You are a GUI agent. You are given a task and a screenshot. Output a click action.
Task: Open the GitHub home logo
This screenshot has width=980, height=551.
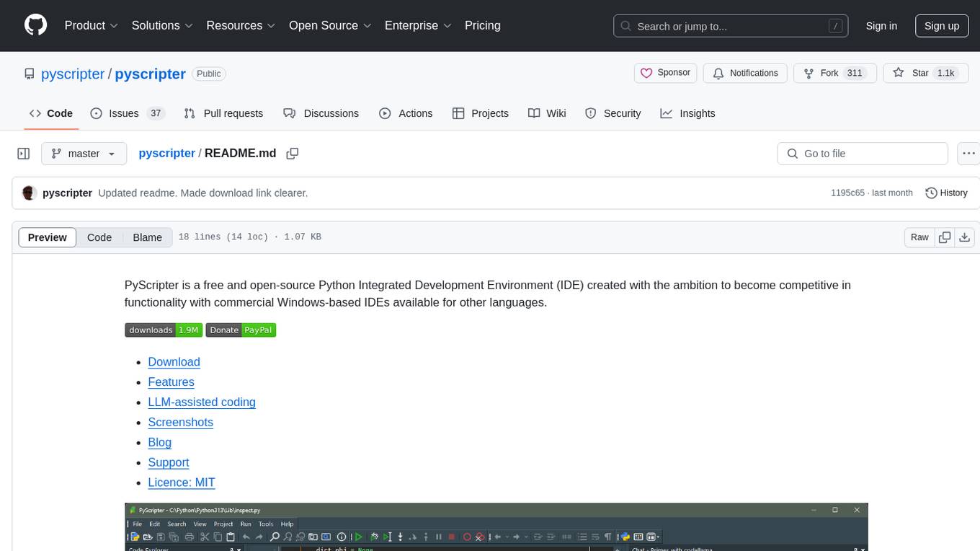tap(35, 25)
